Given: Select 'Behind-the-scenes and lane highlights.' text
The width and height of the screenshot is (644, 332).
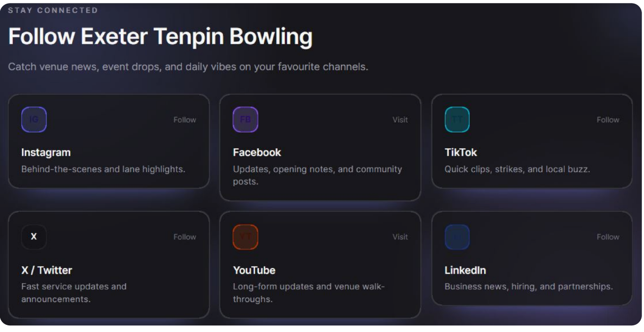Looking at the screenshot, I should pos(103,169).
